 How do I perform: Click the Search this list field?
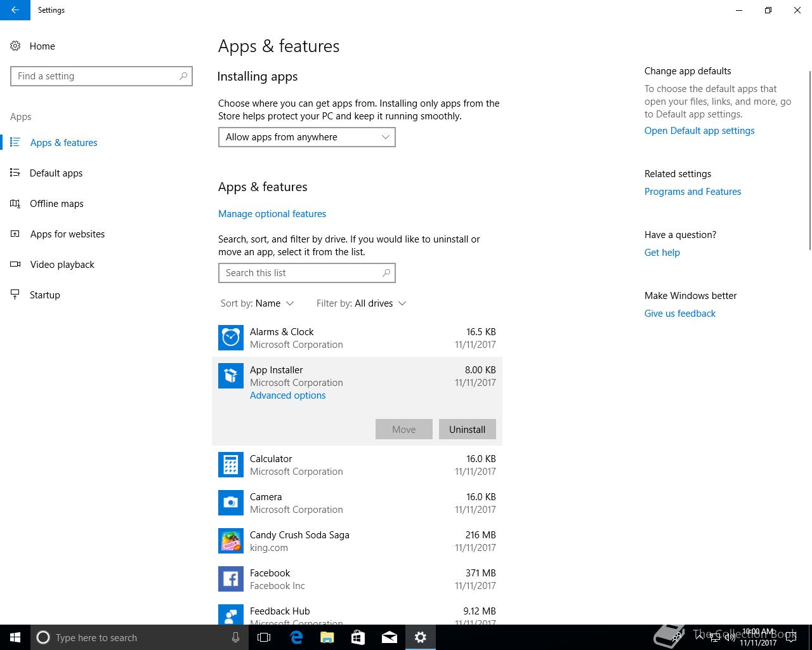[x=307, y=273]
